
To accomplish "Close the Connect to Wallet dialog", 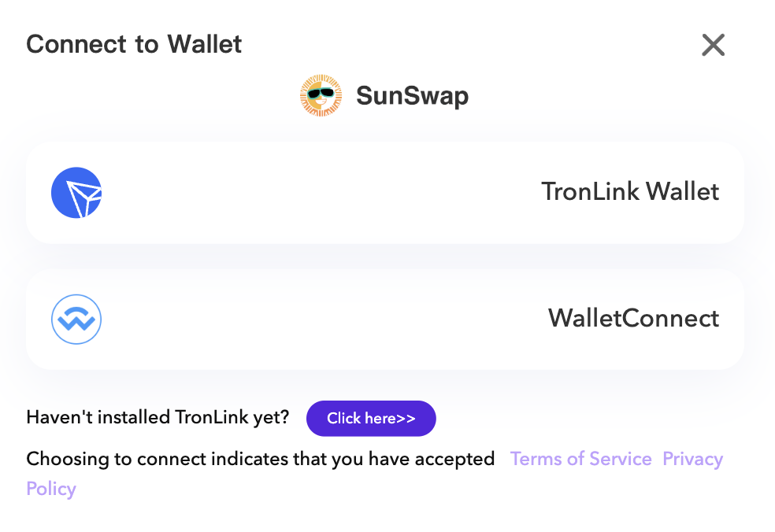I will point(714,45).
